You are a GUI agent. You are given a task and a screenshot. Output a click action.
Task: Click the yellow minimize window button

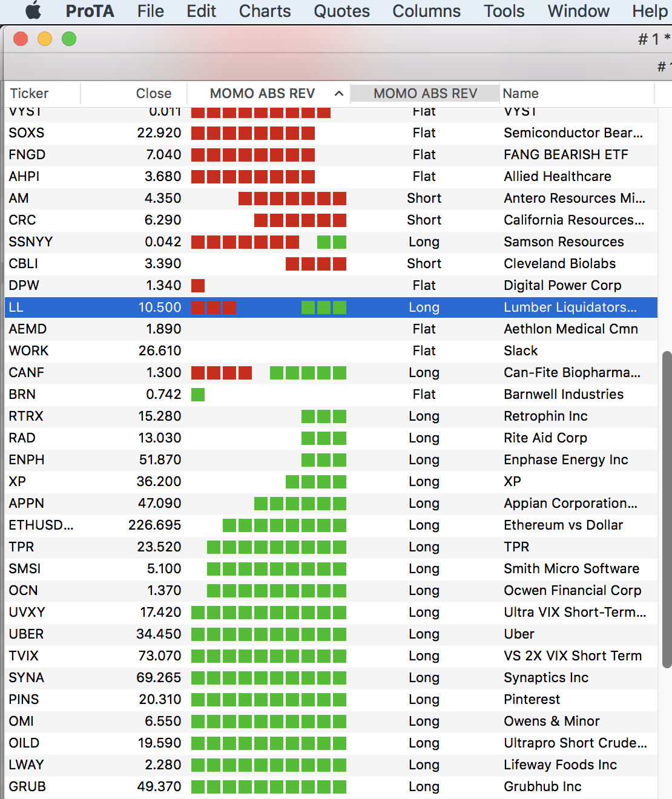(45, 39)
